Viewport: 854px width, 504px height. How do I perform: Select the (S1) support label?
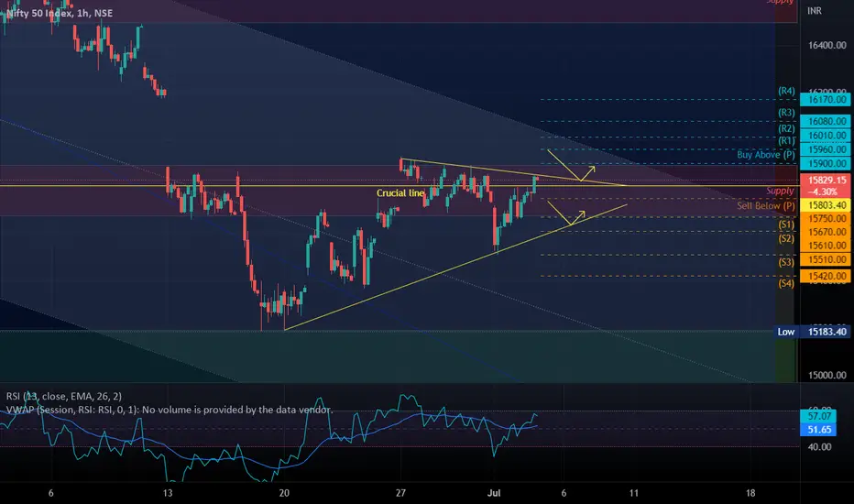786,225
